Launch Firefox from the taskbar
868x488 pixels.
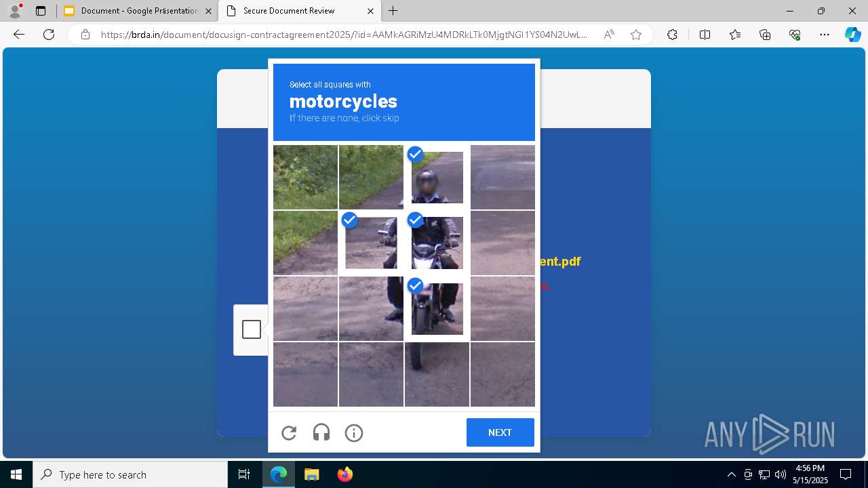[x=344, y=474]
